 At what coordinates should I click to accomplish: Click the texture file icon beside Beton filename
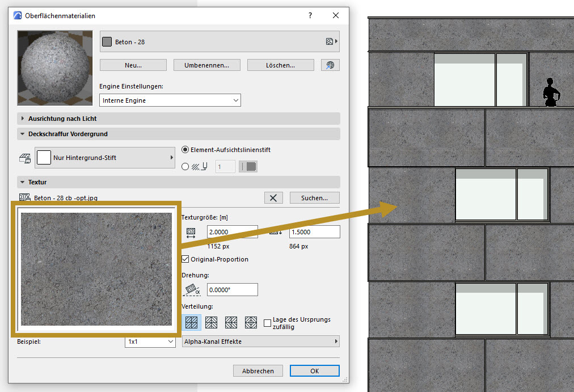tap(24, 197)
